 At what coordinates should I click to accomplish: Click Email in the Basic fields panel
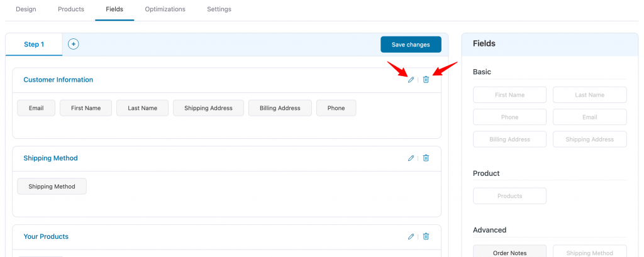coord(590,117)
